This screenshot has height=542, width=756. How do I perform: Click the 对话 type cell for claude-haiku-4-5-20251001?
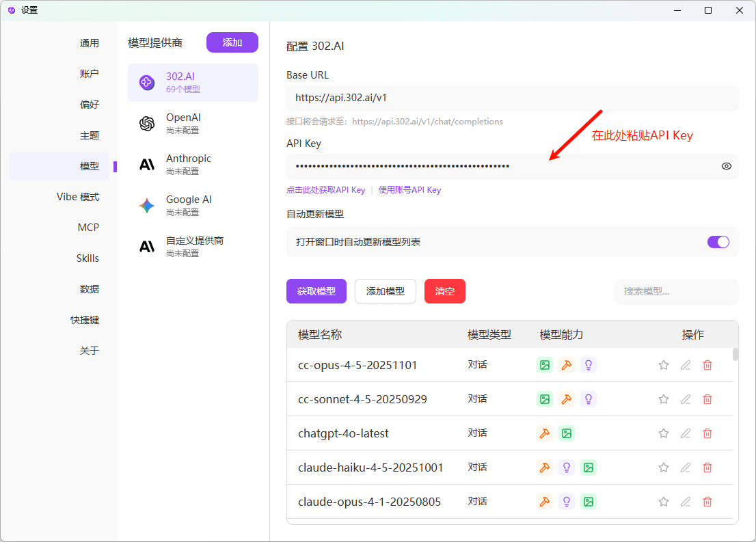click(x=477, y=468)
